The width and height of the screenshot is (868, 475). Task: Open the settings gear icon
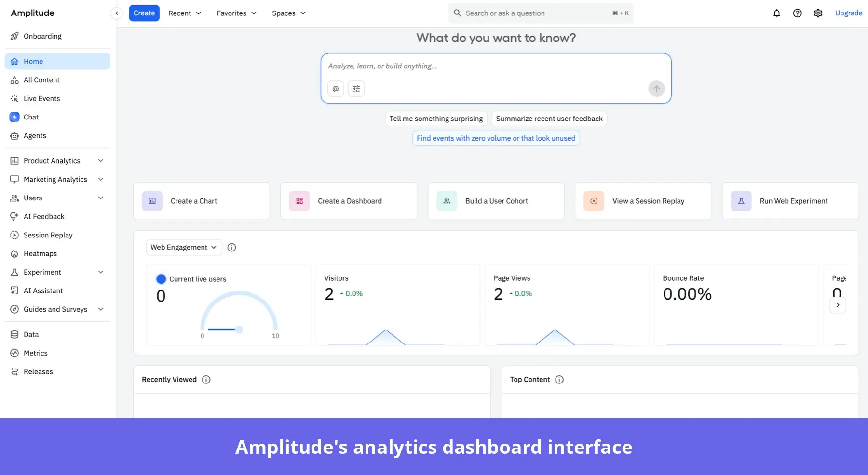(818, 13)
